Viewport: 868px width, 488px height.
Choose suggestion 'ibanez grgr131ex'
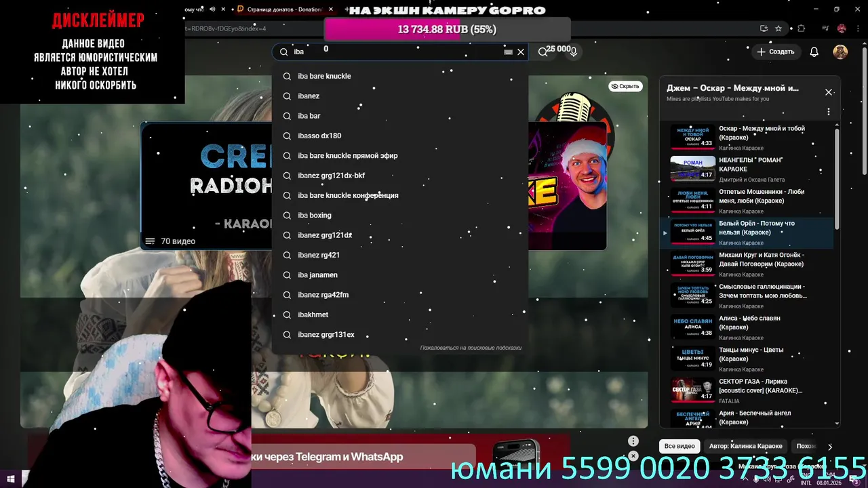(399, 335)
